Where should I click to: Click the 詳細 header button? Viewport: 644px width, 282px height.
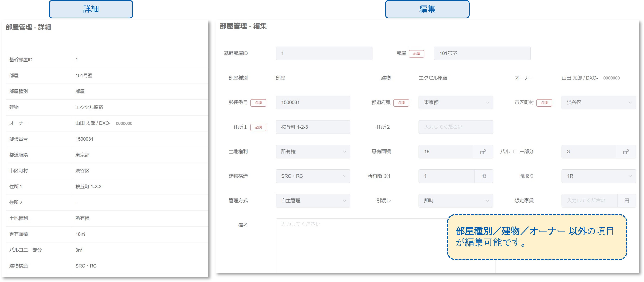pos(91,9)
